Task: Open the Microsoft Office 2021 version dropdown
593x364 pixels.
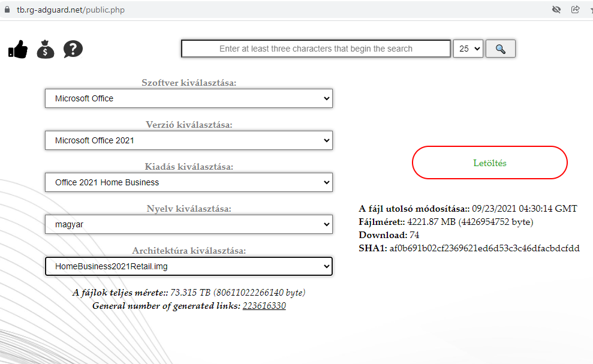Action: point(189,140)
